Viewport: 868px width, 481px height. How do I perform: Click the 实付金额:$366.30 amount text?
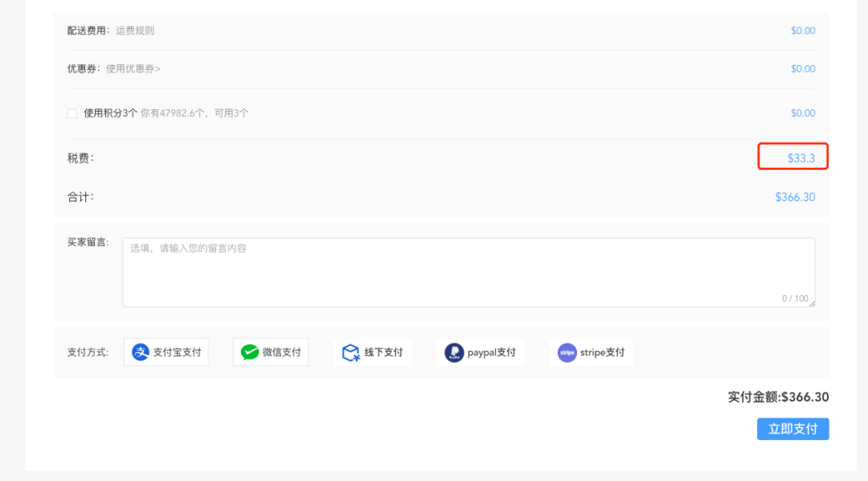[778, 397]
